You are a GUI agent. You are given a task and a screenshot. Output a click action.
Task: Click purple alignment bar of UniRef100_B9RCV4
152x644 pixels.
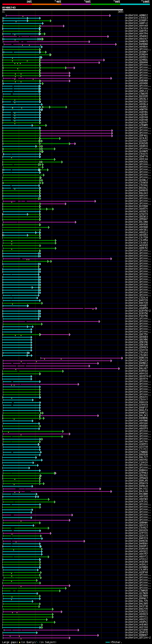coord(82,358)
